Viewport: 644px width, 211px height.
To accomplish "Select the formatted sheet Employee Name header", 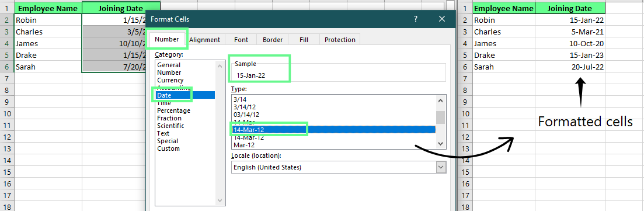I will tap(504, 8).
